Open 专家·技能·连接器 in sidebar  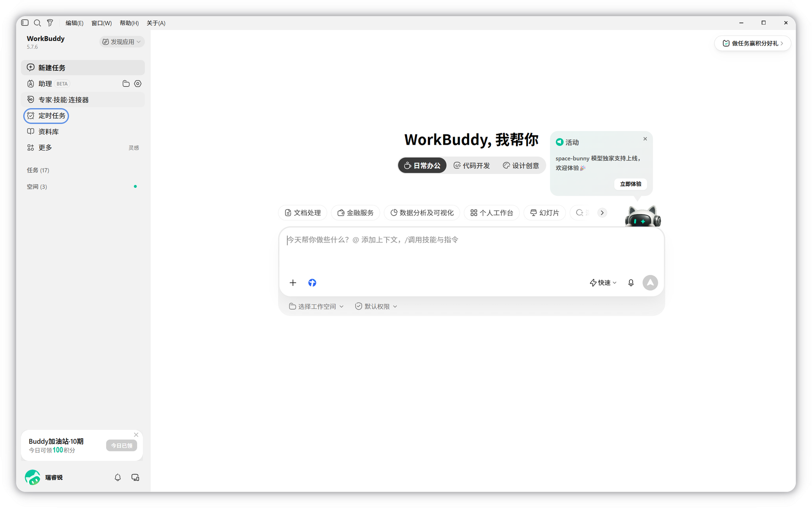click(x=83, y=100)
